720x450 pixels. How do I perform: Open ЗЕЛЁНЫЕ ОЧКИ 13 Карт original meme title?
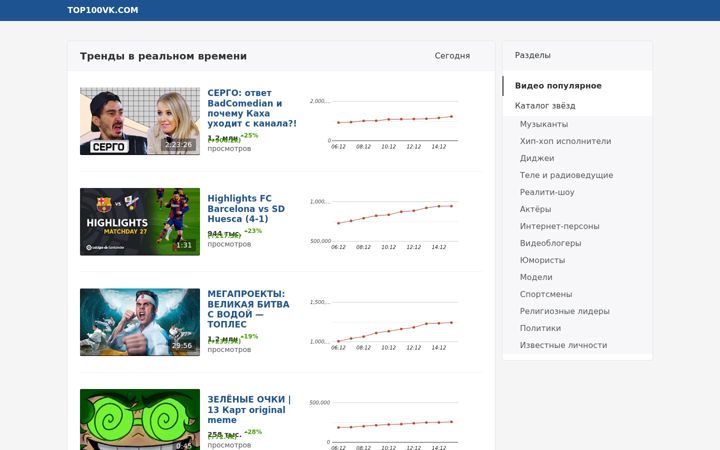click(249, 410)
